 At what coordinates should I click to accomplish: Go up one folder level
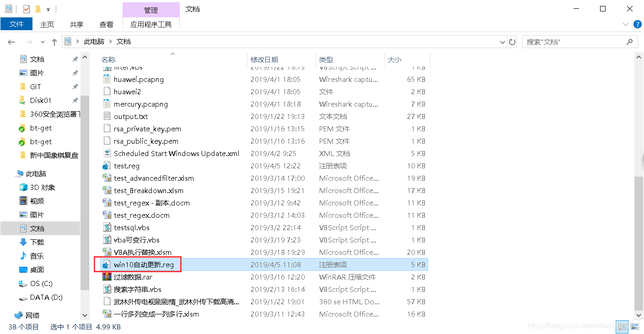(54, 42)
